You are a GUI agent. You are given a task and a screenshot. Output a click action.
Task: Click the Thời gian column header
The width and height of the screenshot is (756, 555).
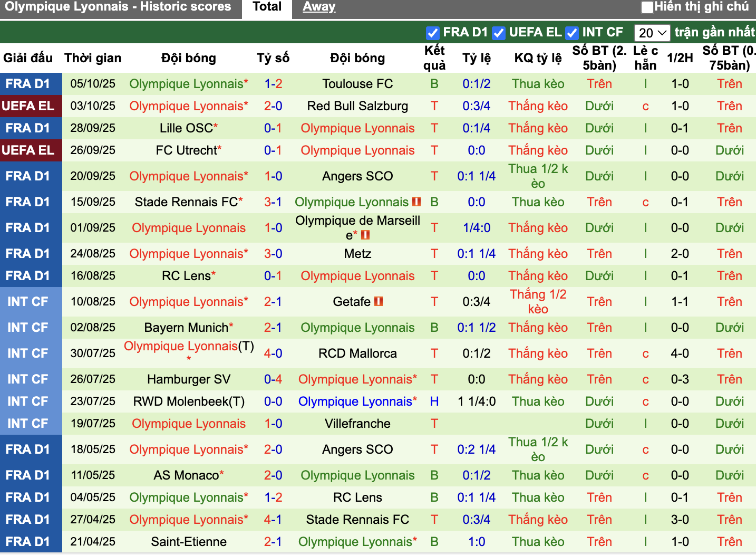coord(93,58)
